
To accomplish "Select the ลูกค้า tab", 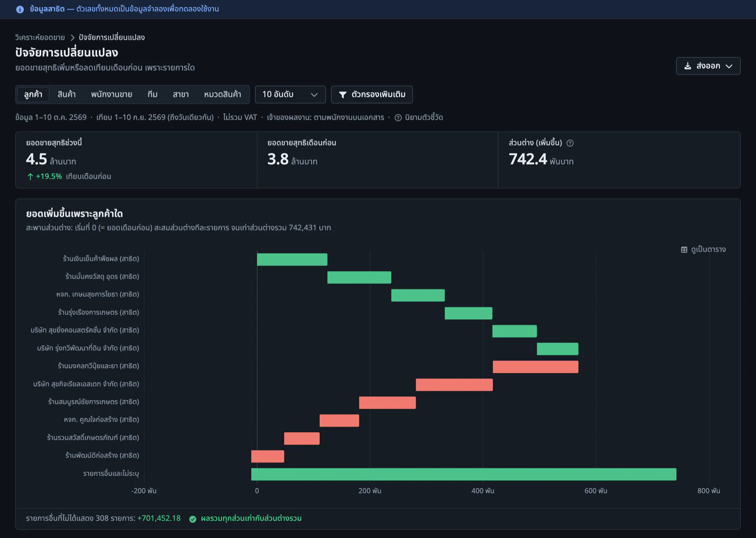I will pos(33,95).
